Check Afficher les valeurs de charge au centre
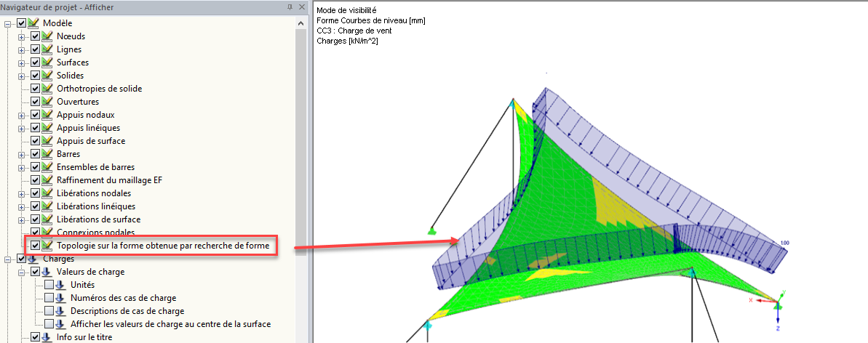 [x=49, y=324]
